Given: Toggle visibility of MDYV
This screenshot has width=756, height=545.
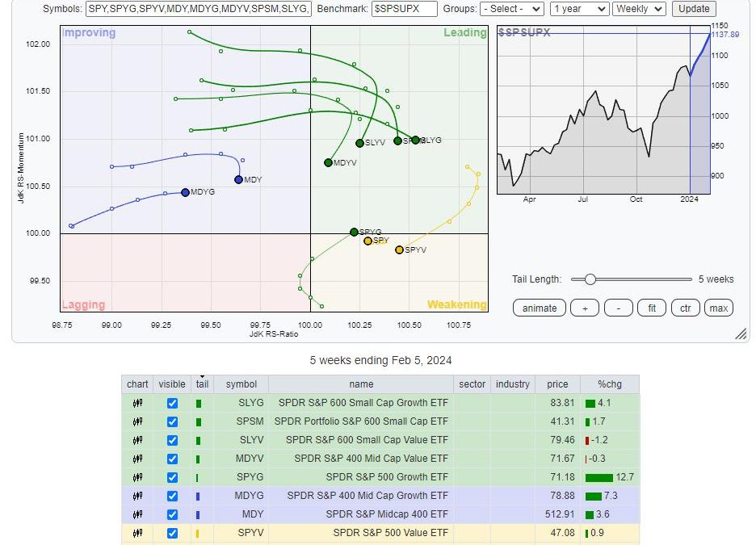Looking at the screenshot, I should point(172,459).
